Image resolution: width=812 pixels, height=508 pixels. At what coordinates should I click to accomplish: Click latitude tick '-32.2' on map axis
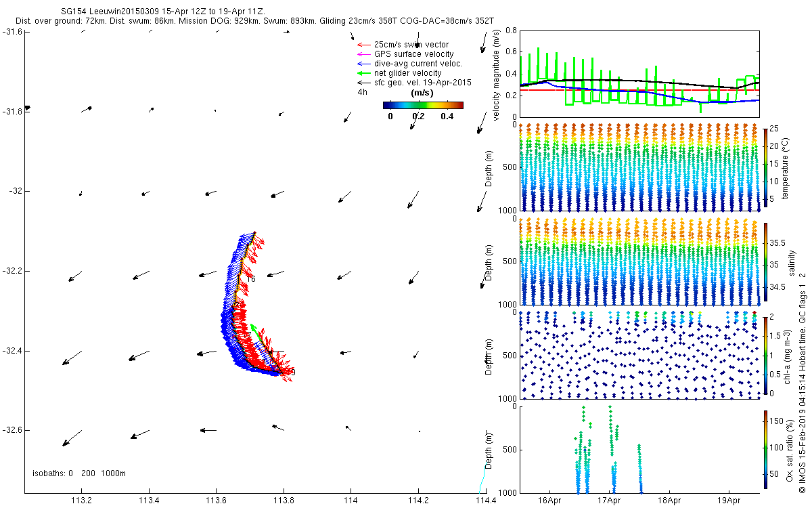tap(12, 271)
